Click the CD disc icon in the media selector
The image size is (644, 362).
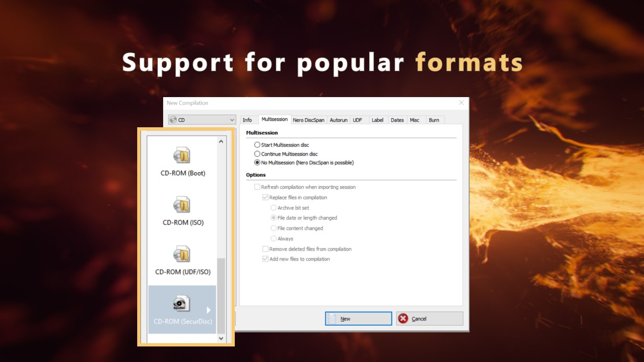[x=173, y=120]
